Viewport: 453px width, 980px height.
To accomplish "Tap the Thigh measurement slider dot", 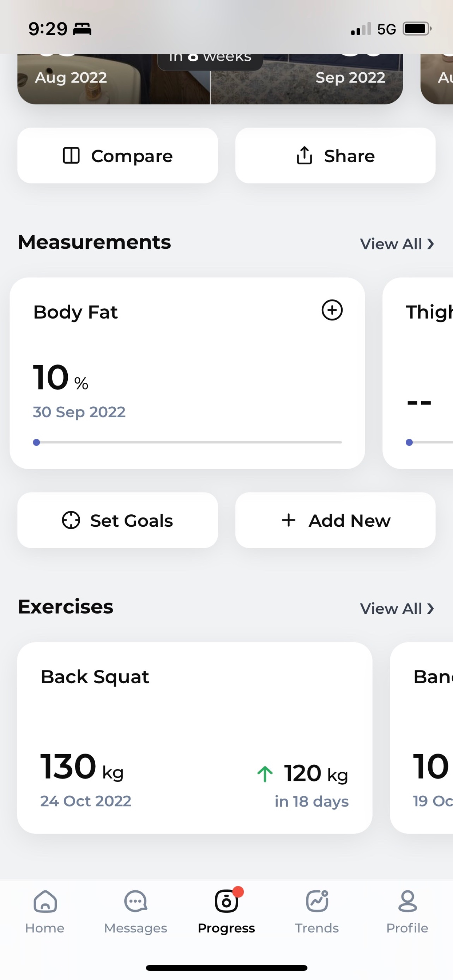I will [409, 442].
